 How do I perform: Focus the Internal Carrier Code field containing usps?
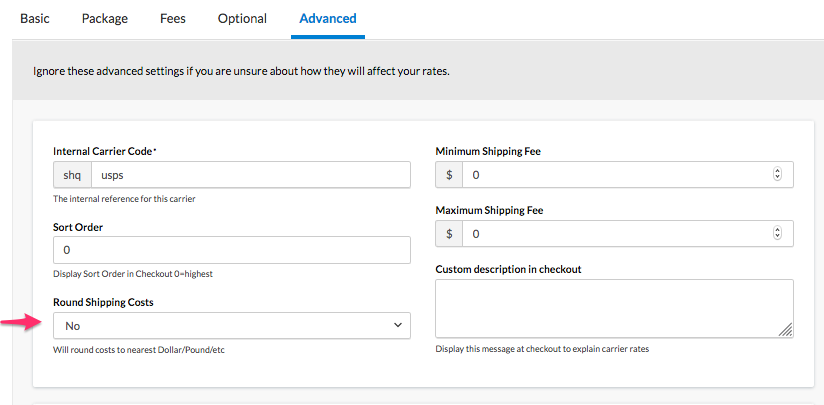click(x=250, y=175)
